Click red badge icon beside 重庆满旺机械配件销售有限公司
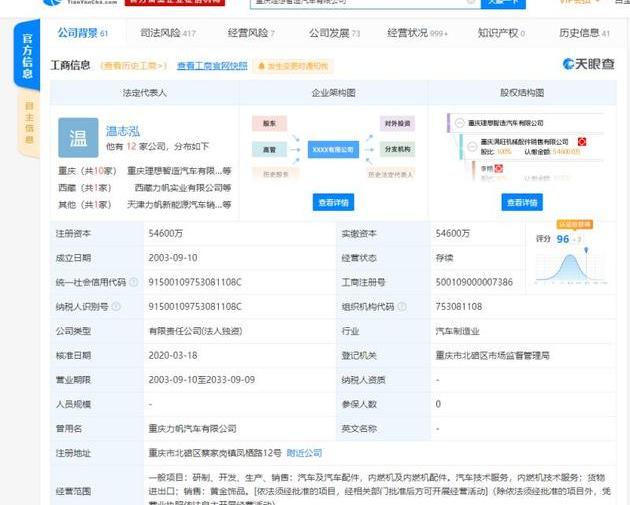The height and width of the screenshot is (505, 630). (582, 141)
